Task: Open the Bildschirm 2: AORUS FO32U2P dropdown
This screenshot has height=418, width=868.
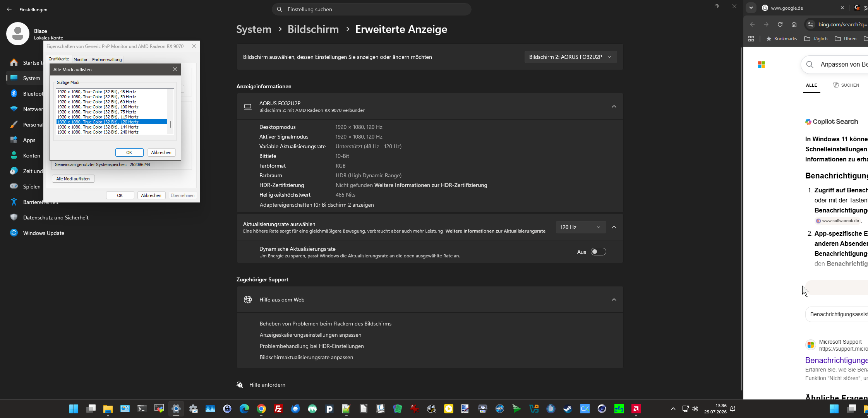Action: (571, 57)
